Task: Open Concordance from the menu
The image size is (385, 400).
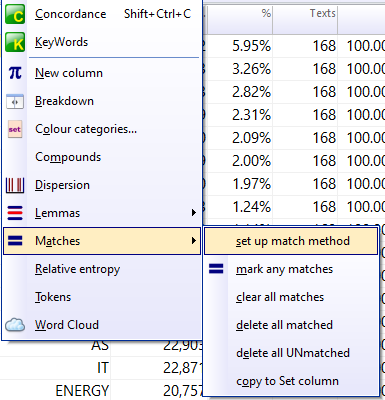Action: [x=102, y=14]
